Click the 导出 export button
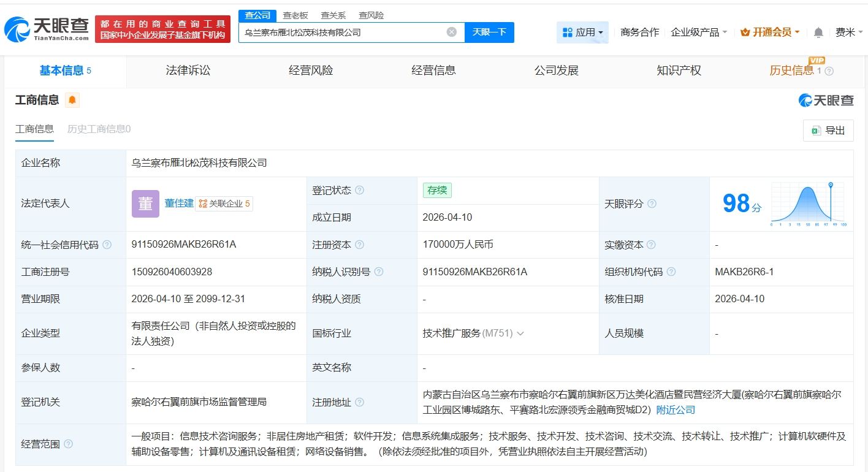The image size is (868, 472). pyautogui.click(x=828, y=130)
